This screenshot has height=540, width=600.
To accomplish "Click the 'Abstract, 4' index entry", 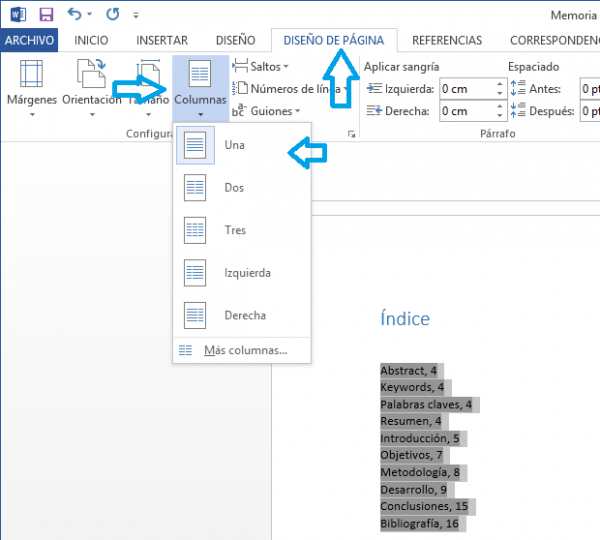I will point(408,370).
